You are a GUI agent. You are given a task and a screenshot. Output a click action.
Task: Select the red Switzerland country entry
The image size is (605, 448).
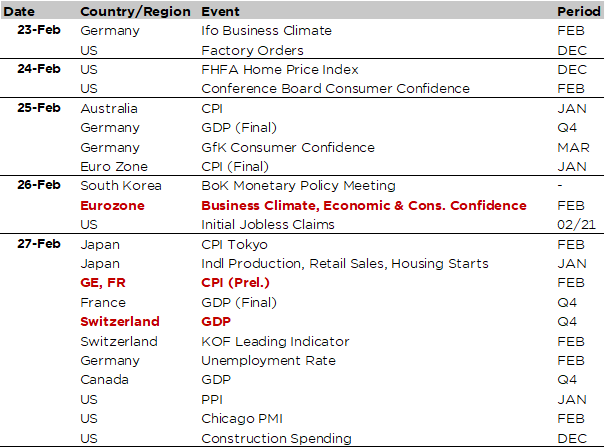[121, 322]
